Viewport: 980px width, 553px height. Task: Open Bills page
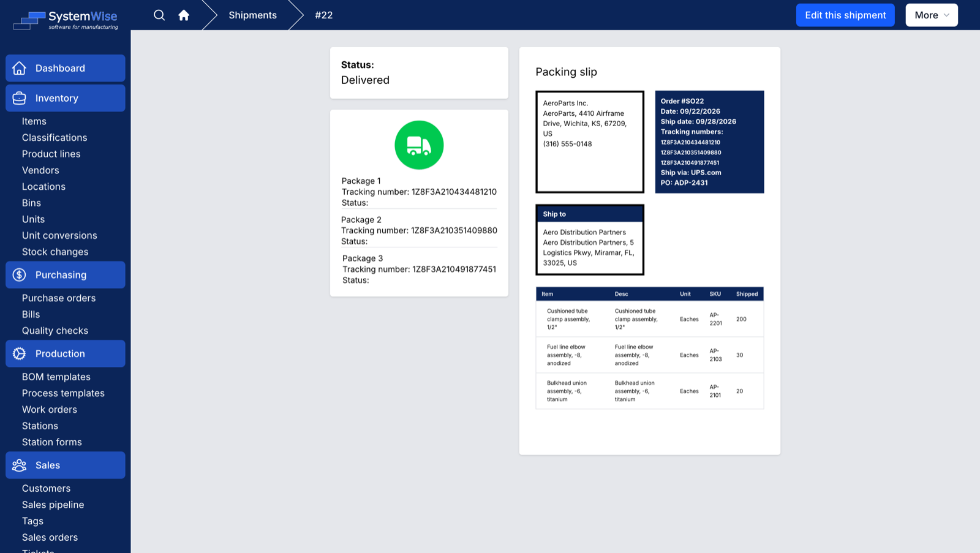[x=31, y=314]
